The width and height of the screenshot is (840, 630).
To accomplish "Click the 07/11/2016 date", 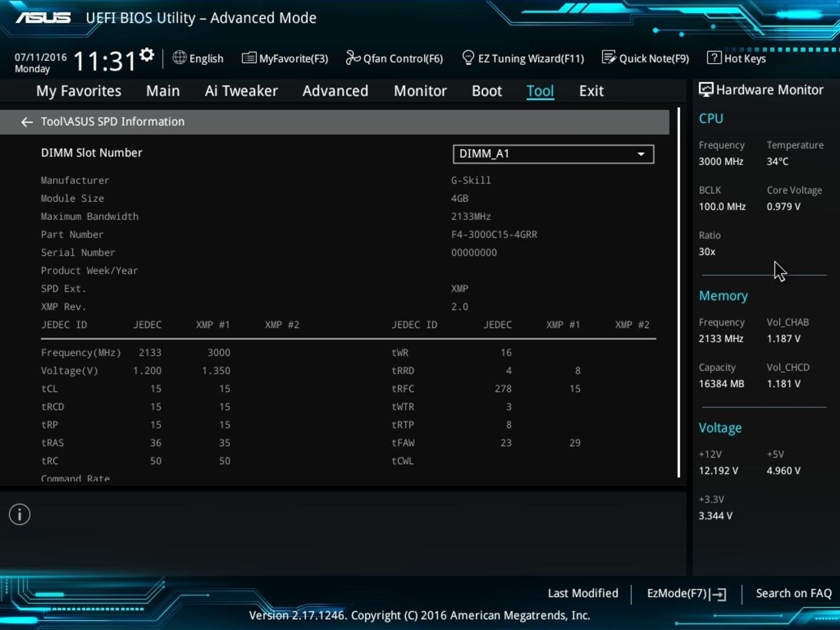I will coord(41,57).
